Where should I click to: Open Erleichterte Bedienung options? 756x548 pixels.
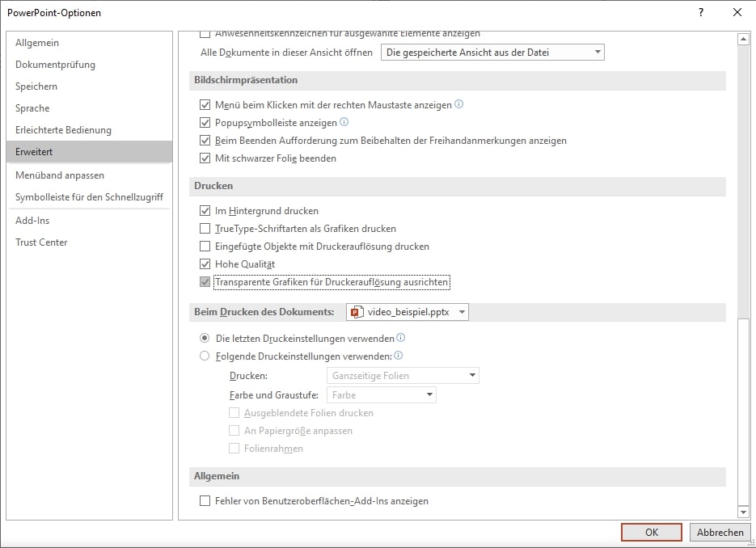click(89, 129)
